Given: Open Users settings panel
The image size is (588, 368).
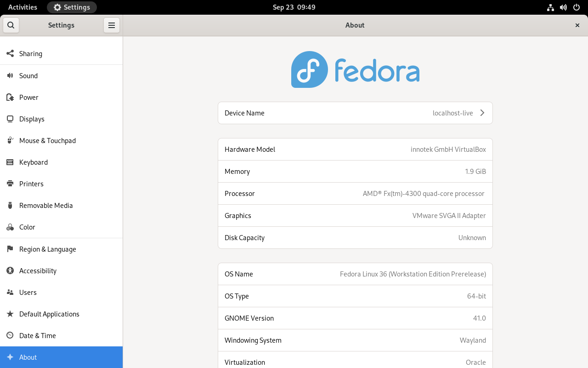Looking at the screenshot, I should pos(62,292).
